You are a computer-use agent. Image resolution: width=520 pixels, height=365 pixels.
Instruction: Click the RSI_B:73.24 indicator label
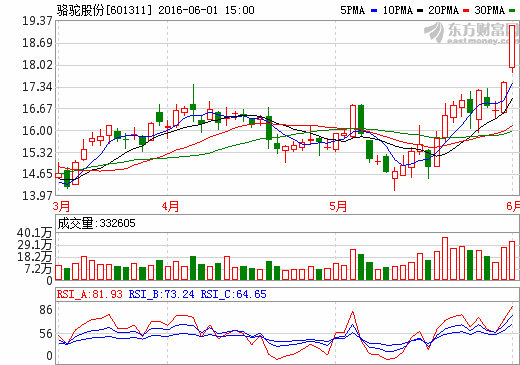click(x=161, y=294)
